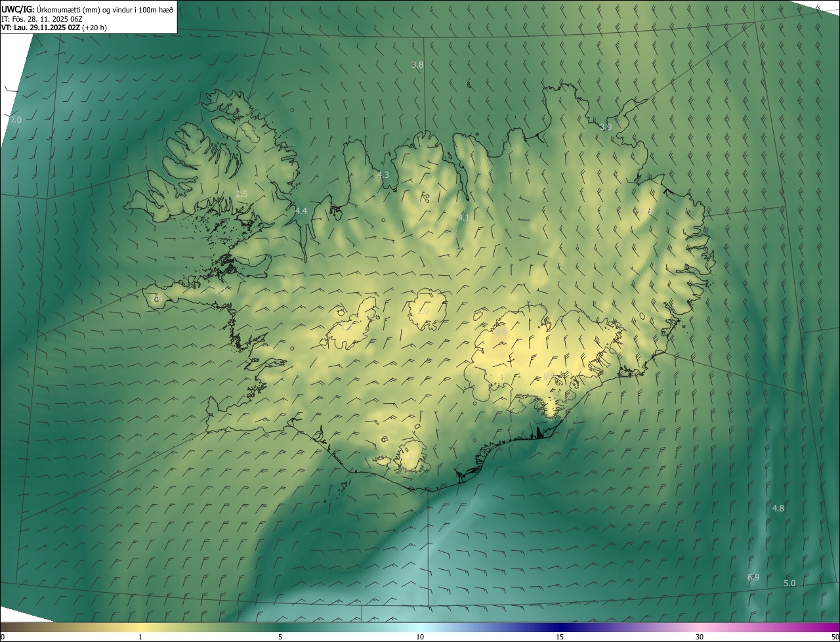The image size is (840, 642).
Task: Click the 2.0 value on the central glacier
Action: pos(423,310)
